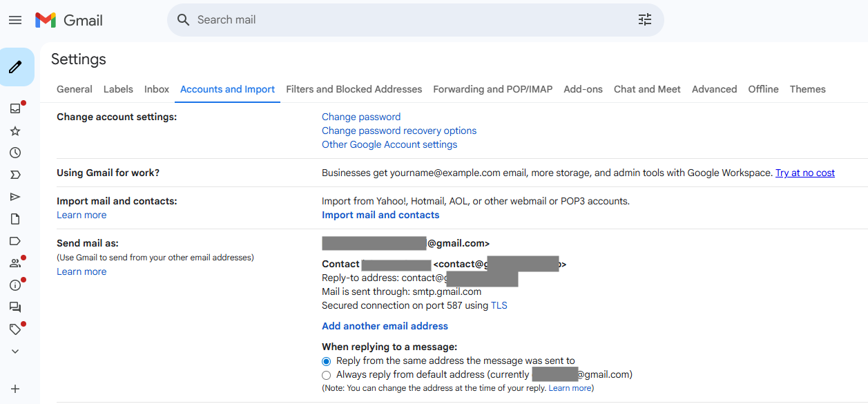This screenshot has height=404, width=868.
Task: Select Reply from the same address option
Action: [327, 361]
